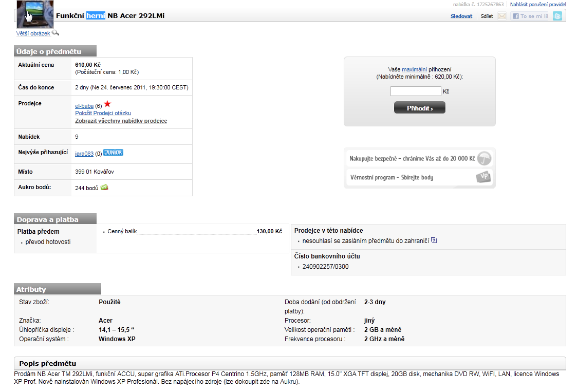Click the převod hotovosti payment text
The height and width of the screenshot is (392, 577).
tap(48, 242)
